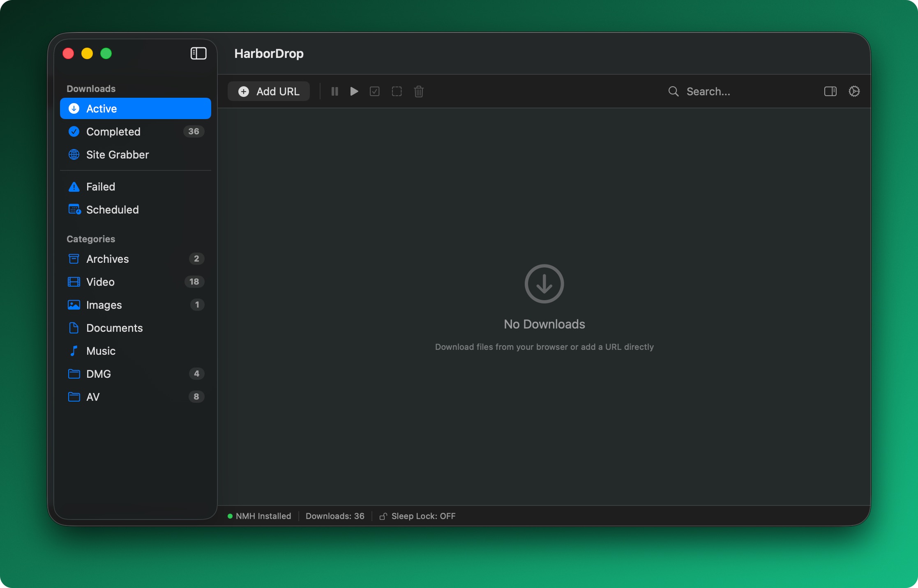The width and height of the screenshot is (918, 588).
Task: Click the download hint text below No Downloads
Action: tap(544, 347)
